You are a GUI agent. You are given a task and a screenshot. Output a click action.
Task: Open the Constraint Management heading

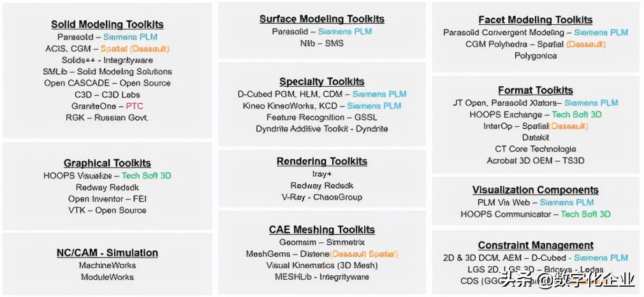[536, 245]
